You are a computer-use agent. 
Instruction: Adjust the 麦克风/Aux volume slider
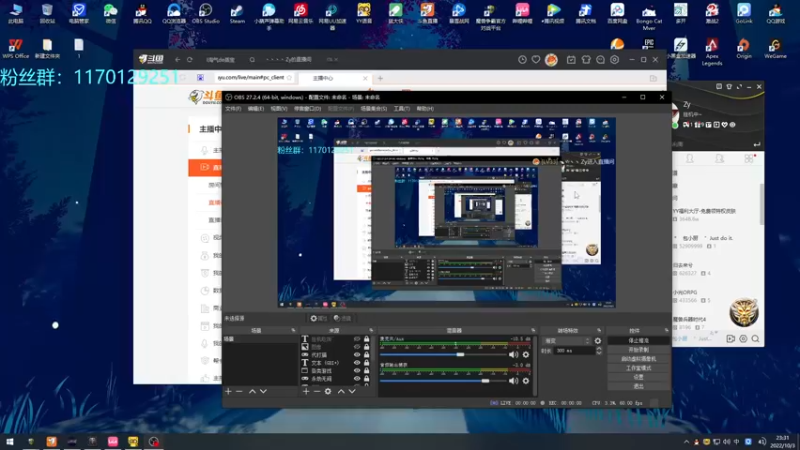click(443, 355)
